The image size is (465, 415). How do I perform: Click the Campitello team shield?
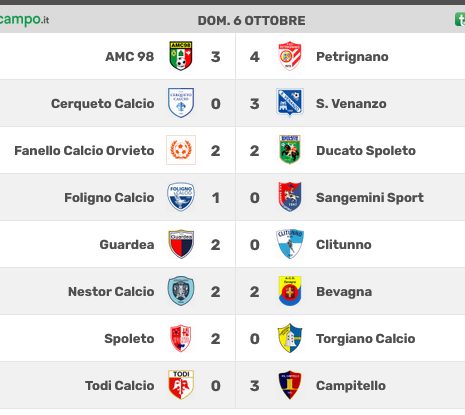click(x=290, y=385)
